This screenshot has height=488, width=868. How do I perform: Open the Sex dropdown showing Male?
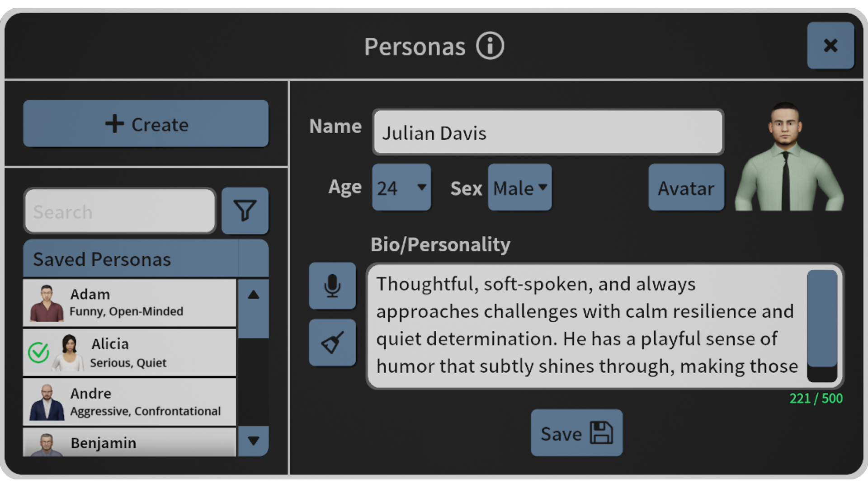click(520, 187)
